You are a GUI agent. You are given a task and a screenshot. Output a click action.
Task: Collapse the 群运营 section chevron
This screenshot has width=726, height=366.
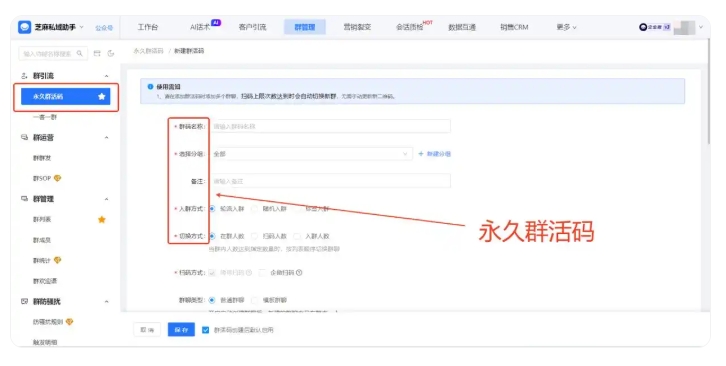pyautogui.click(x=106, y=138)
